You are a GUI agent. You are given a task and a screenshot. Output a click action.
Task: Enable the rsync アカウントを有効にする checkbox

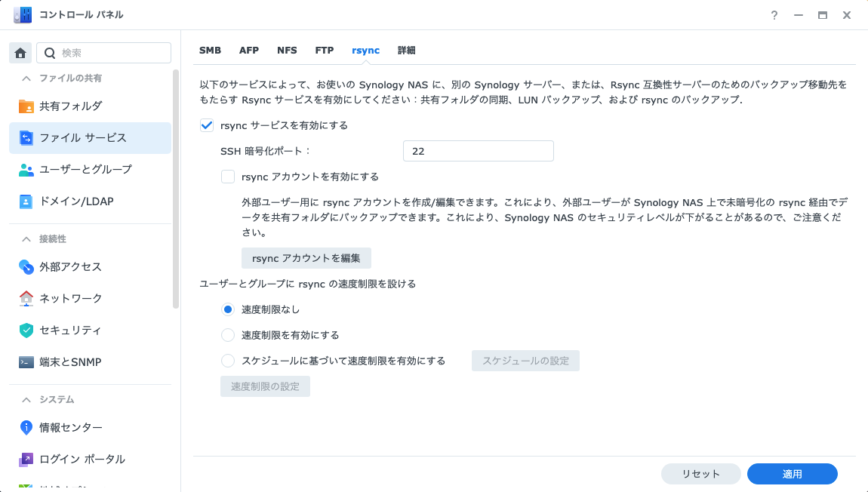click(x=227, y=177)
